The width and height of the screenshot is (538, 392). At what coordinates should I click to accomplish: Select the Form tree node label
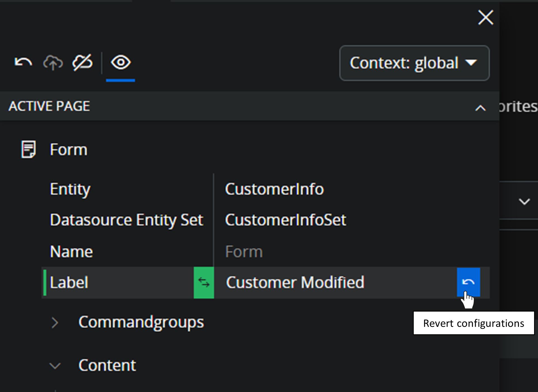[68, 149]
